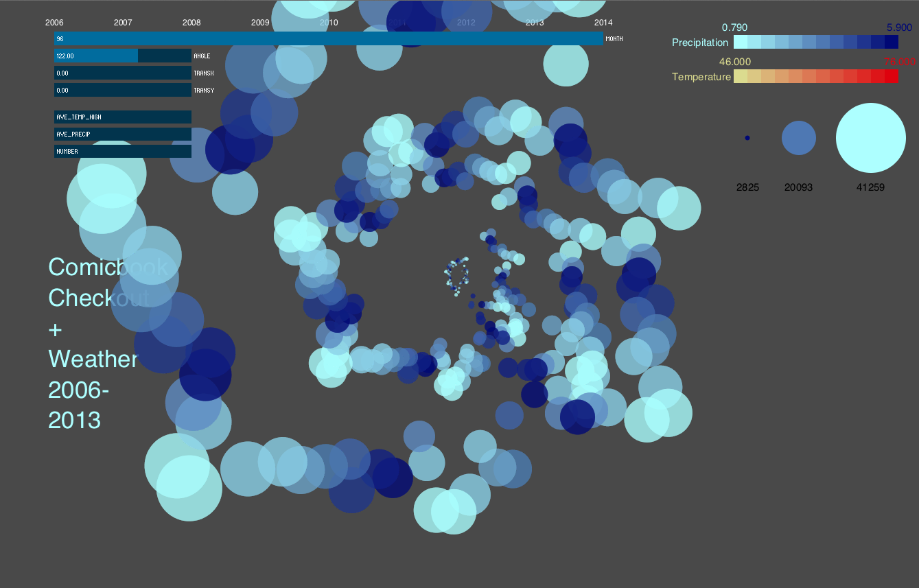Click the TRANSX slider track
Viewport: 919px width, 588px height.
123,73
